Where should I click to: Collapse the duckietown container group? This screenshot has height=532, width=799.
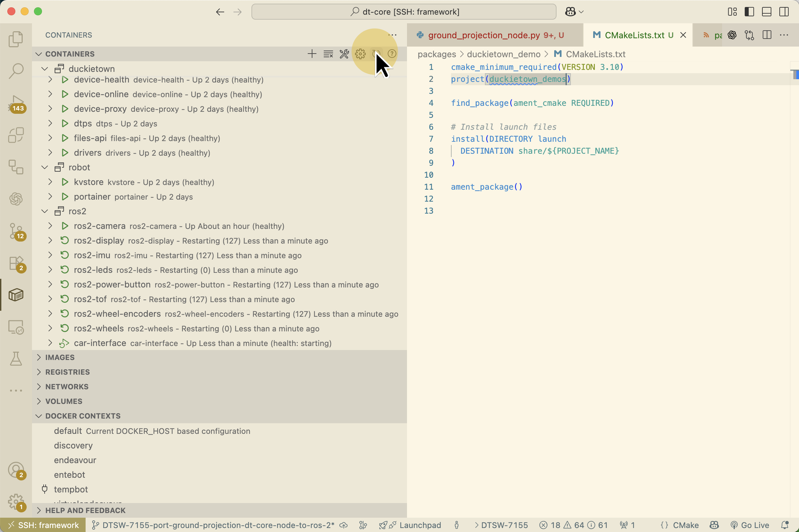click(45, 69)
